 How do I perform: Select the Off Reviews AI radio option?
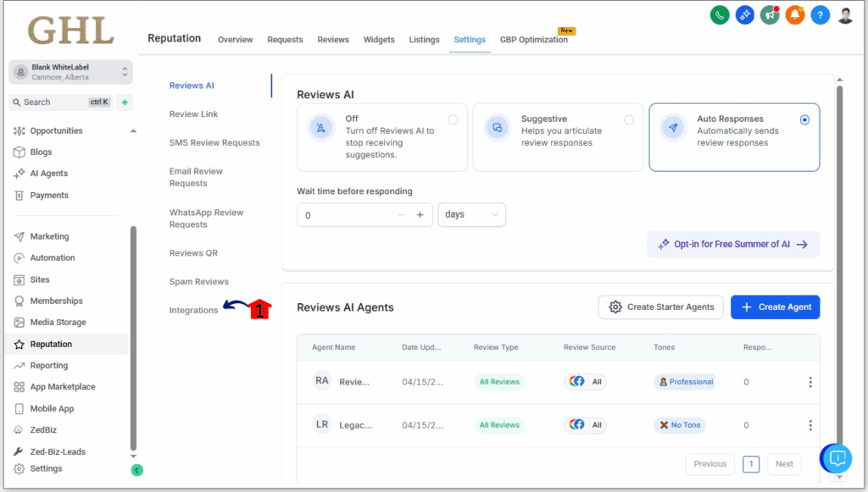453,120
